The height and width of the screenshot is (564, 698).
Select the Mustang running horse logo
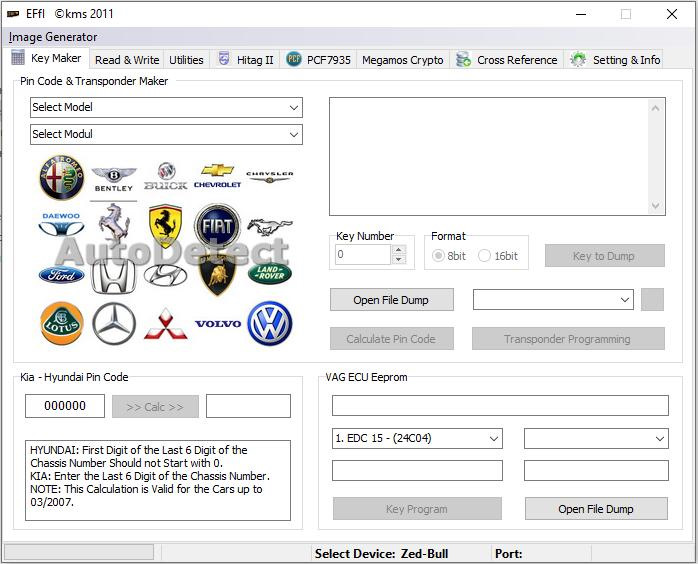(269, 227)
